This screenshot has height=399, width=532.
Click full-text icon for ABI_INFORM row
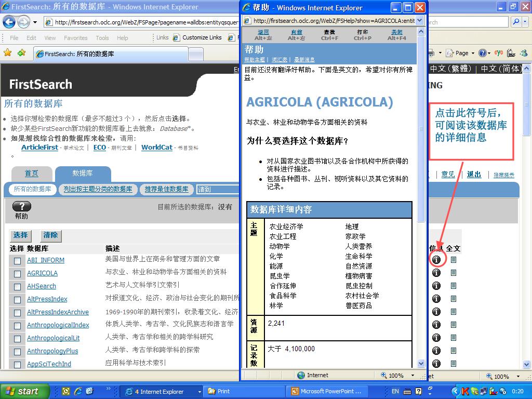point(453,260)
